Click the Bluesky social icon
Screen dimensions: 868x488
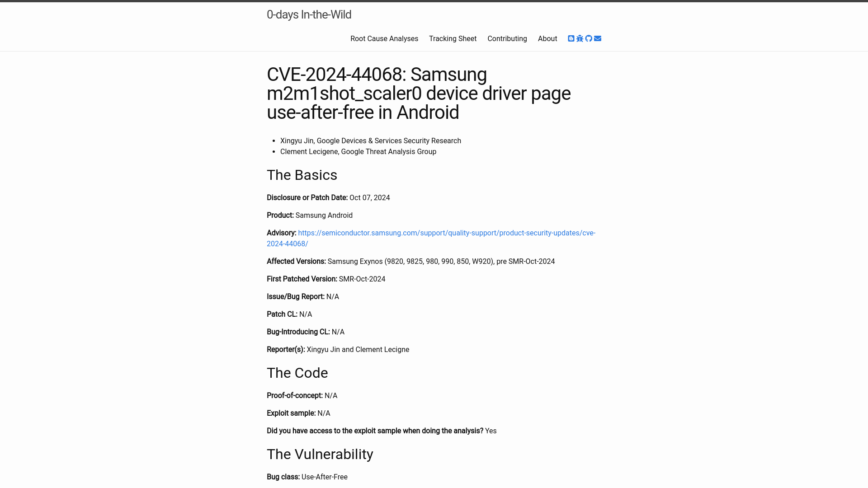click(580, 38)
